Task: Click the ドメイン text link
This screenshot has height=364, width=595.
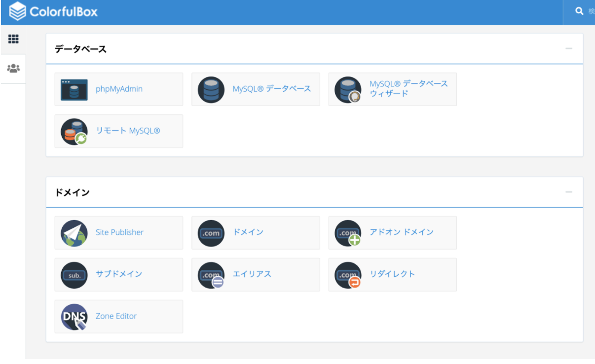Action: pos(248,232)
